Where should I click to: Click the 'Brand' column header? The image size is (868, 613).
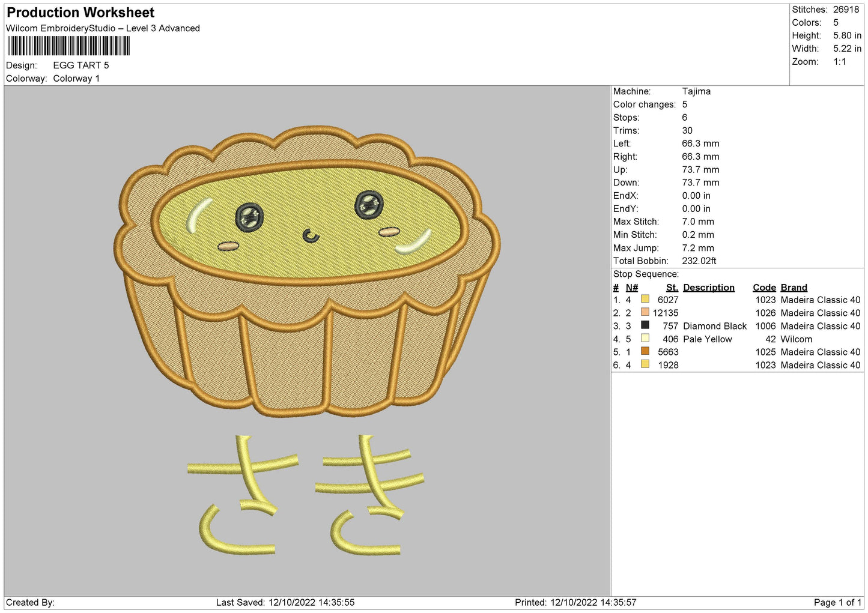coord(794,288)
